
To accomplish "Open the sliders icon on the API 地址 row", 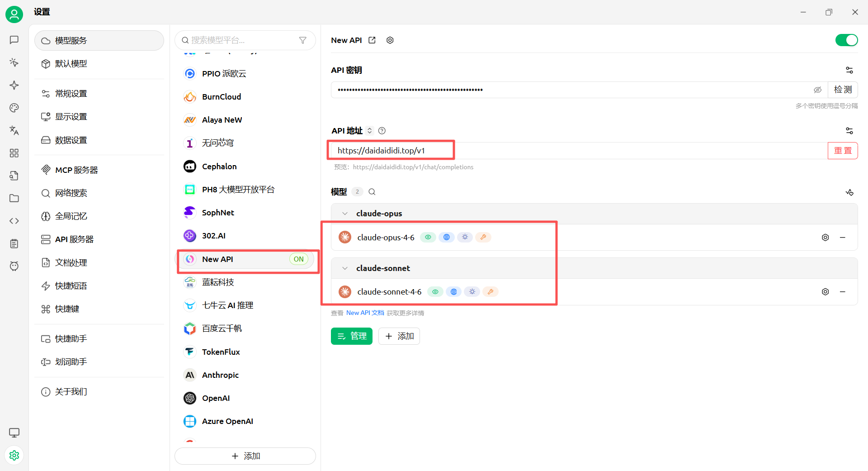I will (x=849, y=131).
